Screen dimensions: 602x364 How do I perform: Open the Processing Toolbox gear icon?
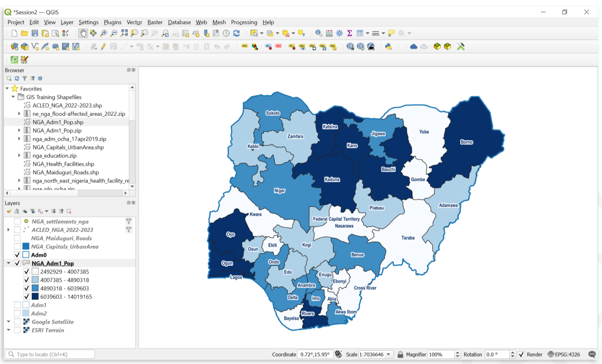click(340, 33)
